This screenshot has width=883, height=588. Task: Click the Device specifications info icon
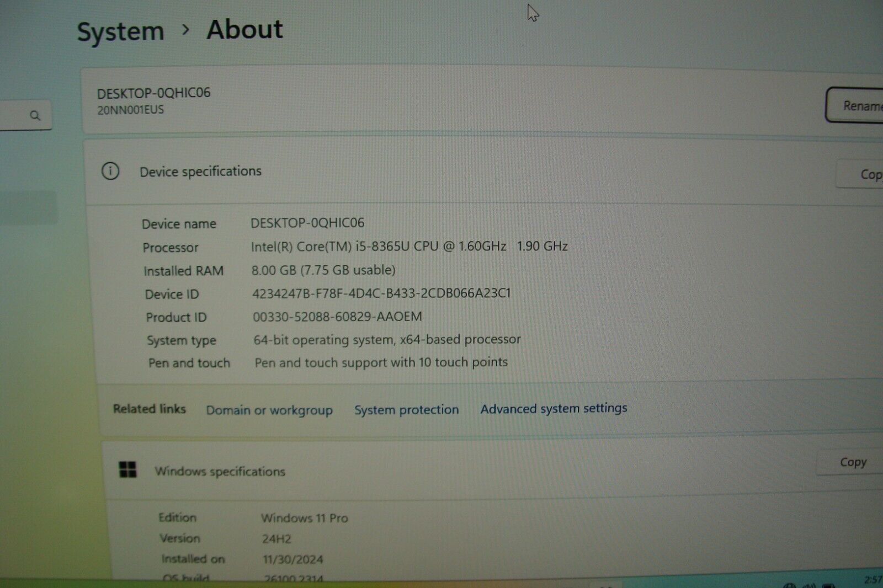pos(110,171)
